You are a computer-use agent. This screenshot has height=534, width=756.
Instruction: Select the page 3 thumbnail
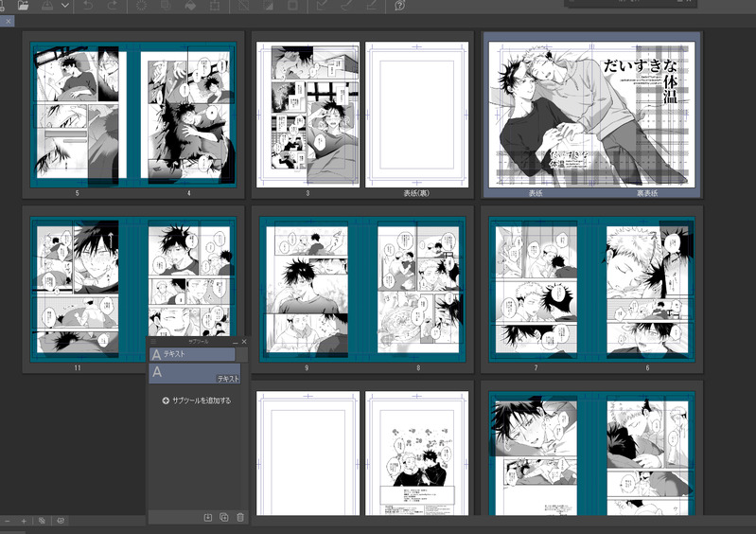308,115
